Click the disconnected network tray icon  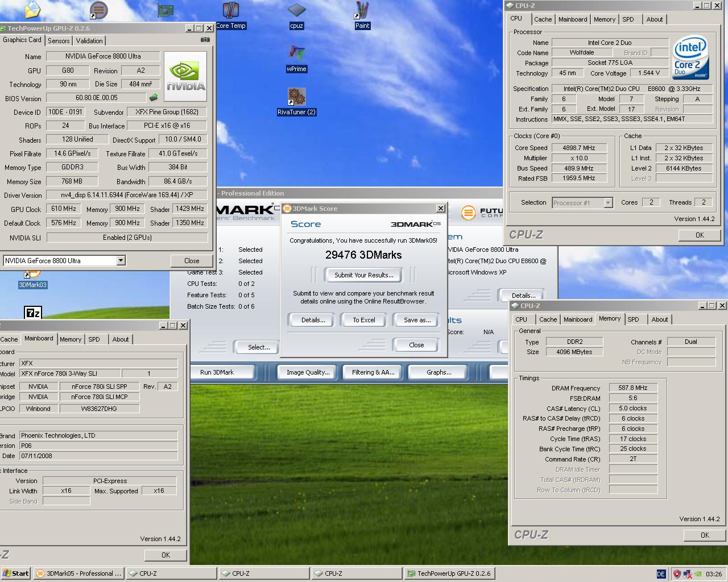[687, 574]
